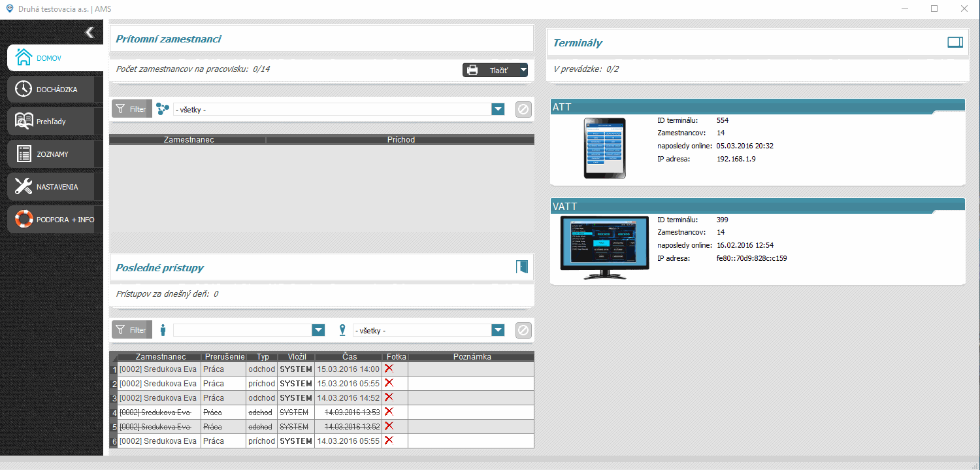Go to DOCHÁDZKA attendance section
Screen dimensions: 980x470
pyautogui.click(x=56, y=89)
